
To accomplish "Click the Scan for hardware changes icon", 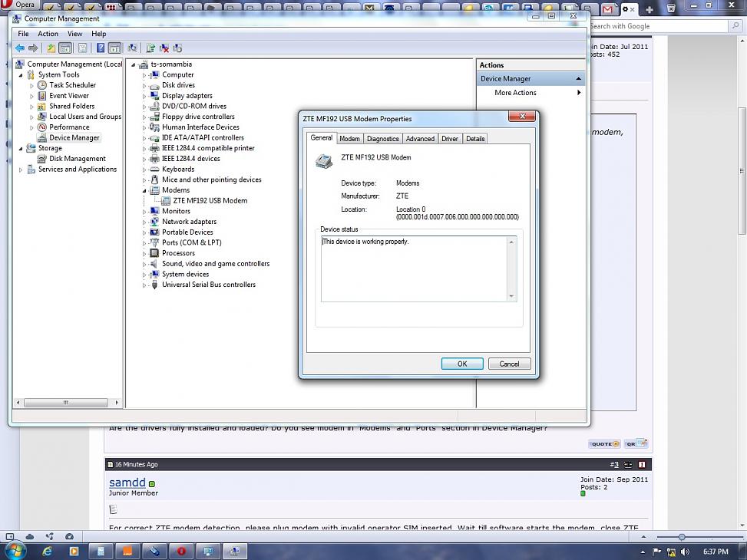I will [133, 48].
